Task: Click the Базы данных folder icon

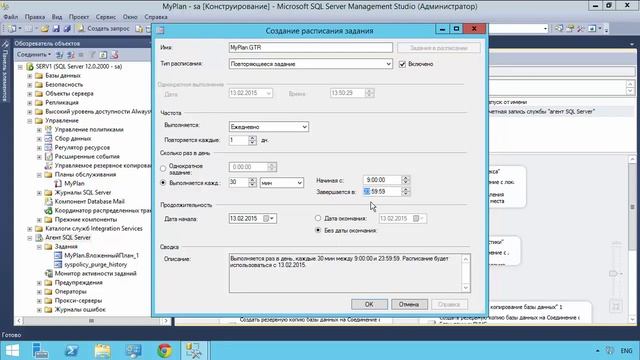Action: (39, 76)
